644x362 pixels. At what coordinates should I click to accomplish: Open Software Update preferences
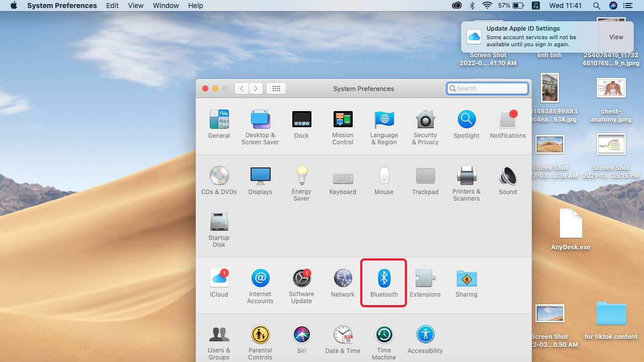point(301,286)
